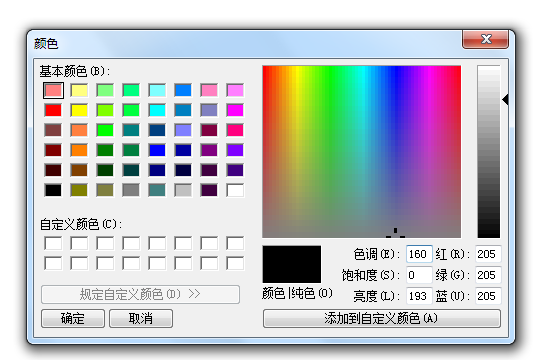The width and height of the screenshot is (540, 360).
Task: Click in the 亮度 (Luminance) input field
Action: [419, 296]
